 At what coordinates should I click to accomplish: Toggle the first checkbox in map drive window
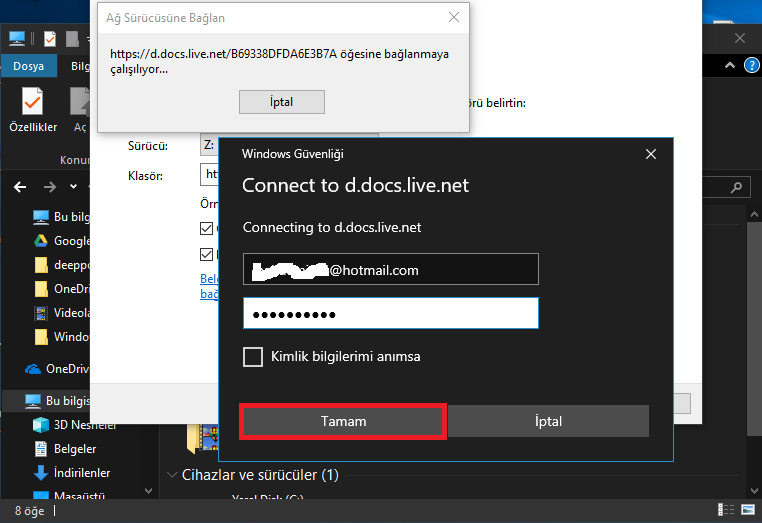pyautogui.click(x=207, y=228)
